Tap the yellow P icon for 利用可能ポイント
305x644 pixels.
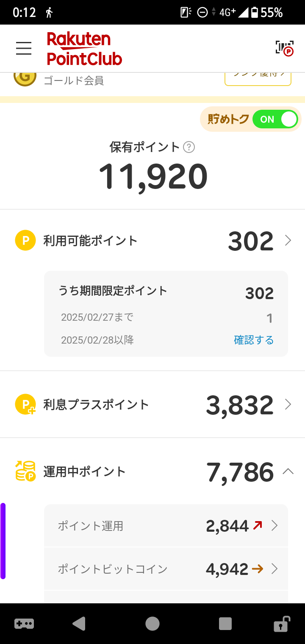point(25,241)
